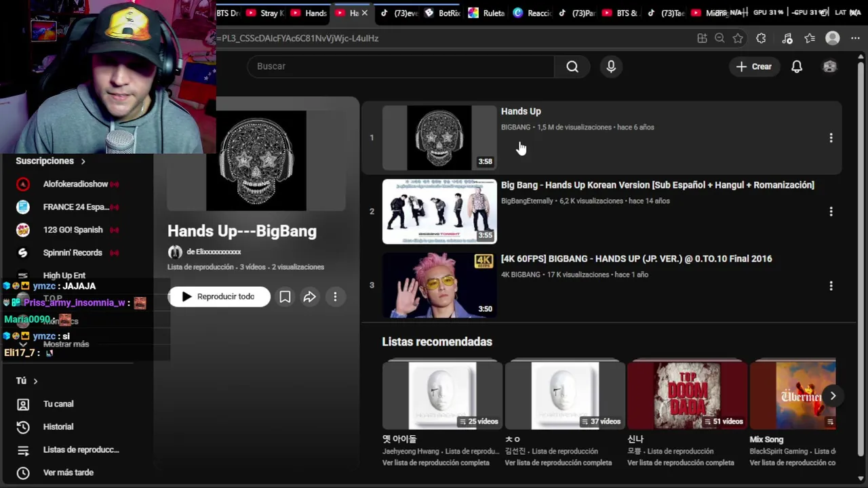Viewport: 868px width, 488px height.
Task: Click the address bar URL text
Action: 298,39
